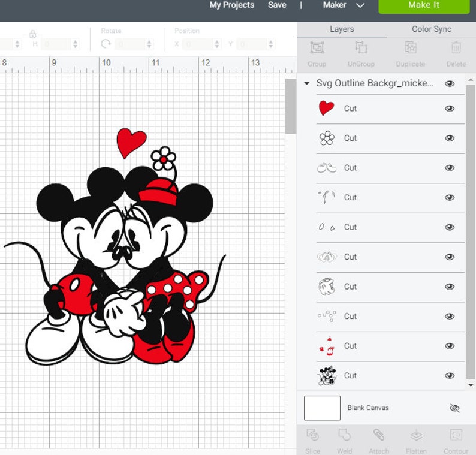Toggle visibility of the polka dots layer
The height and width of the screenshot is (455, 476).
(x=450, y=316)
